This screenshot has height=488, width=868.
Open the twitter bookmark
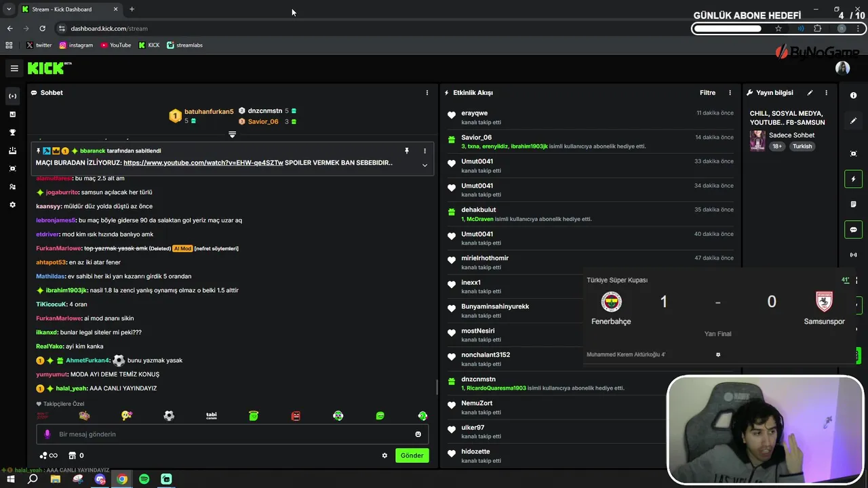tap(39, 45)
